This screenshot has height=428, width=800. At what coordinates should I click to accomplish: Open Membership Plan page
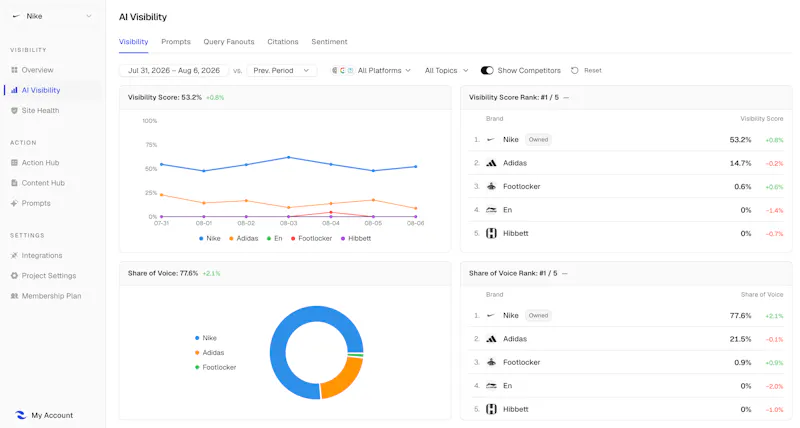point(52,296)
